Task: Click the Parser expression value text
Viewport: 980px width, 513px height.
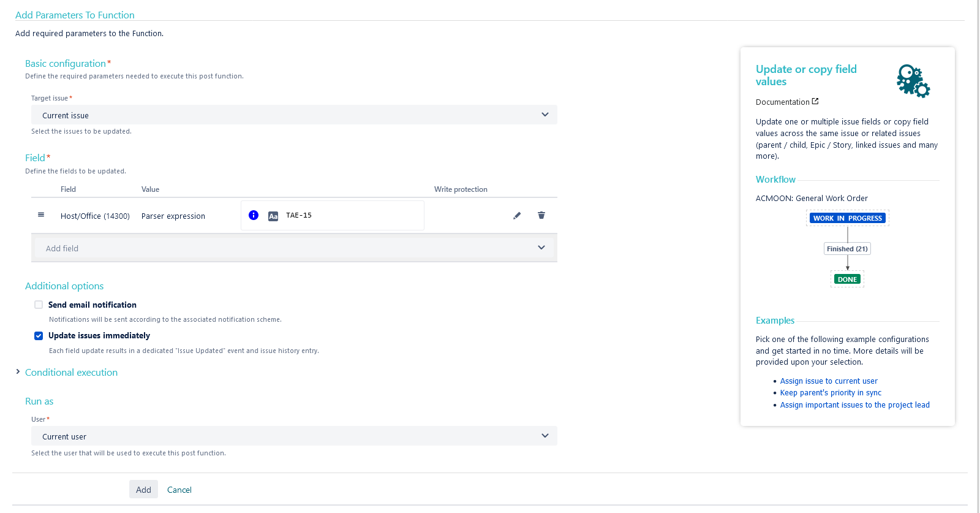Action: click(x=173, y=216)
